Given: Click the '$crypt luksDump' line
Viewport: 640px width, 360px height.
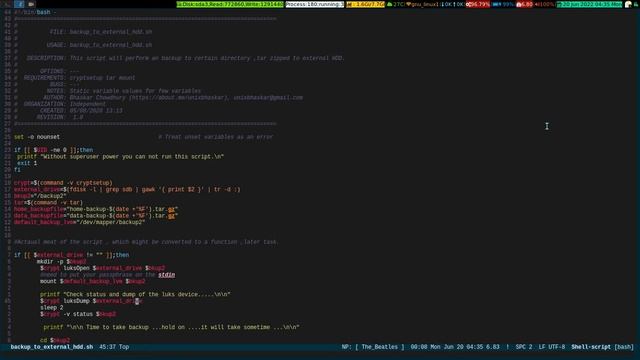Looking at the screenshot, I should coord(91,301).
